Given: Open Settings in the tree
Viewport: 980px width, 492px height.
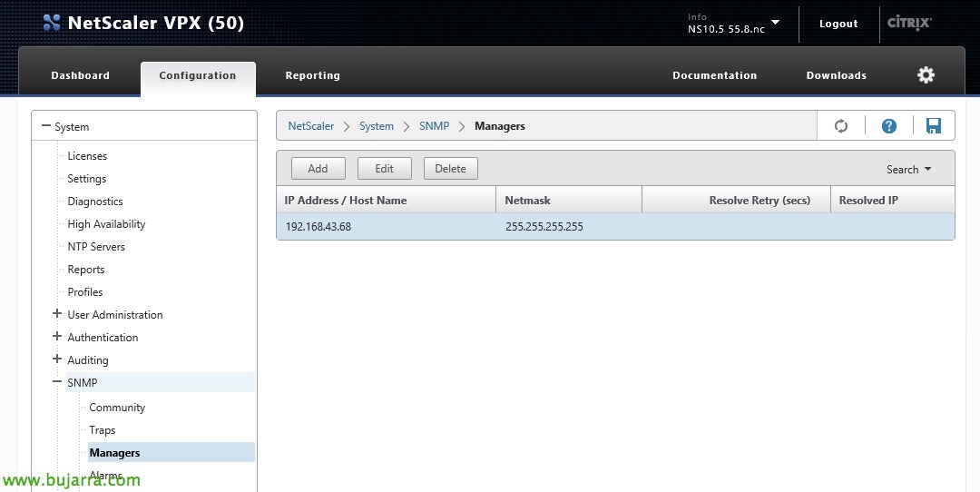Looking at the screenshot, I should coord(87,178).
